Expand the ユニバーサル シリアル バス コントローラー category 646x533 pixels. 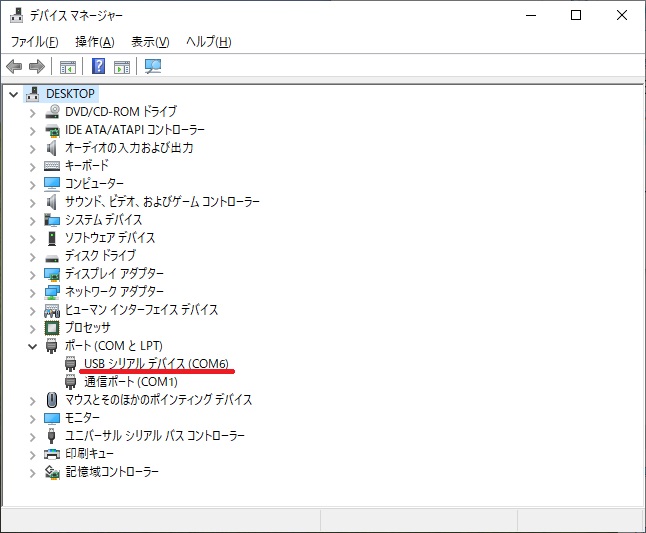click(33, 437)
